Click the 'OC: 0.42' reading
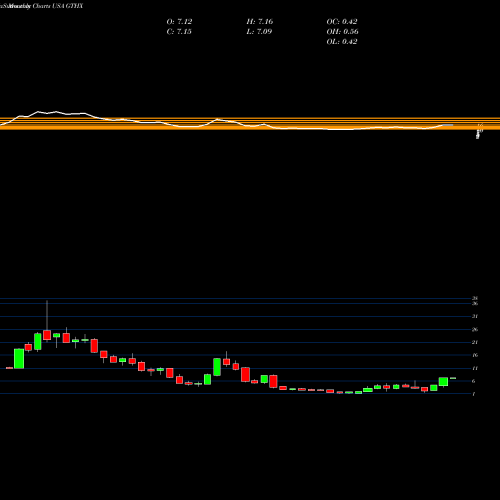The image size is (500, 500). point(342,22)
